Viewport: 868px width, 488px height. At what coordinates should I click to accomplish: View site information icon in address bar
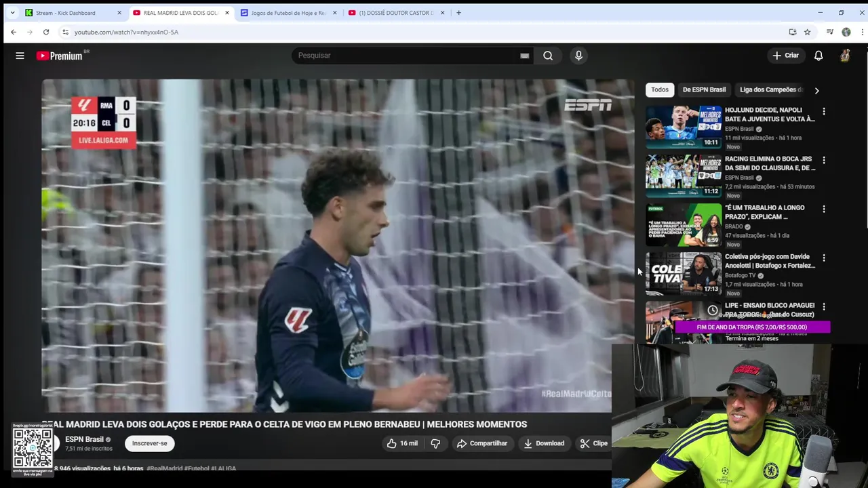click(x=65, y=32)
